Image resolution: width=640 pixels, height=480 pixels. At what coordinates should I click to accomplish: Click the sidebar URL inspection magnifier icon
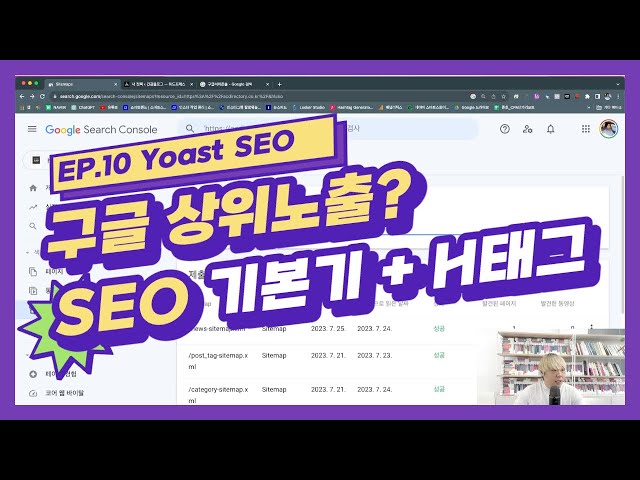33,226
